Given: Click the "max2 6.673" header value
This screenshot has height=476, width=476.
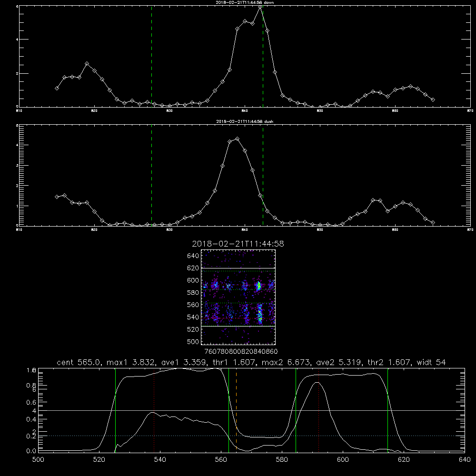Looking at the screenshot, I should tap(287, 362).
